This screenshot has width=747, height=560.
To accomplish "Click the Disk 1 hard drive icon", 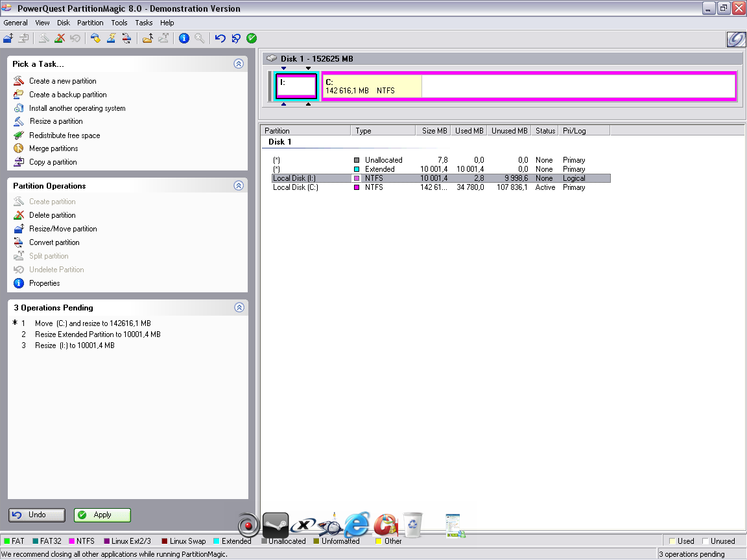I will [x=272, y=58].
